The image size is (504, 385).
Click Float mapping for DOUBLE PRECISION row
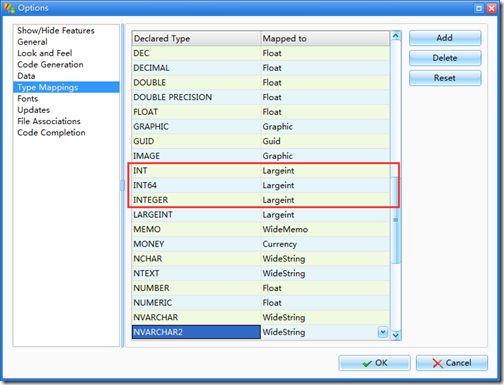(x=325, y=97)
